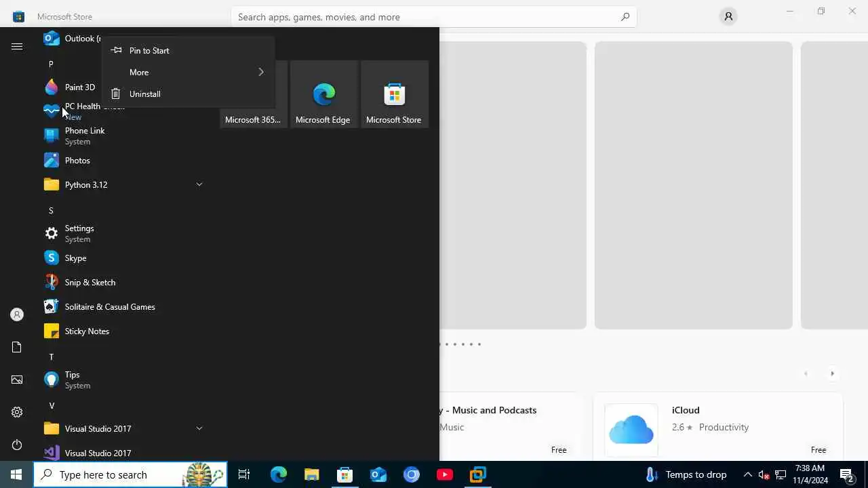Screen dimensions: 868x488
Task: Open the clock showing 7:38 AM
Action: tap(810, 474)
